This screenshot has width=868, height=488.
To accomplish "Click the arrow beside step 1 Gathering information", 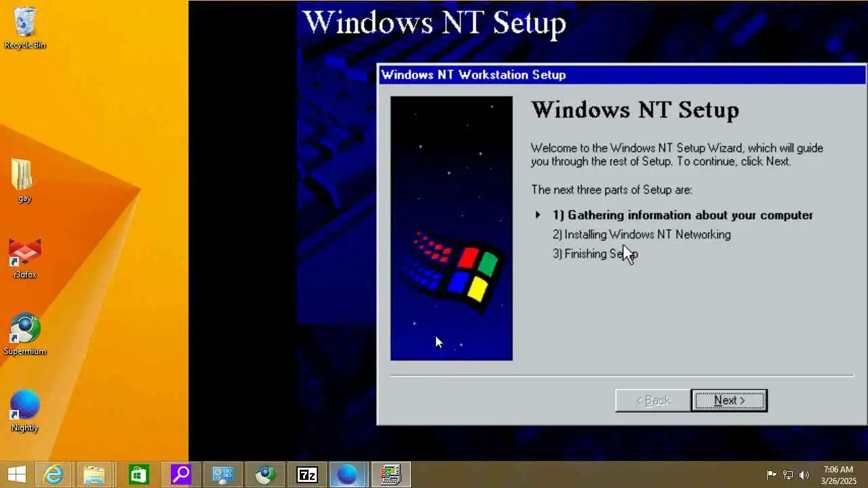I will tap(538, 215).
